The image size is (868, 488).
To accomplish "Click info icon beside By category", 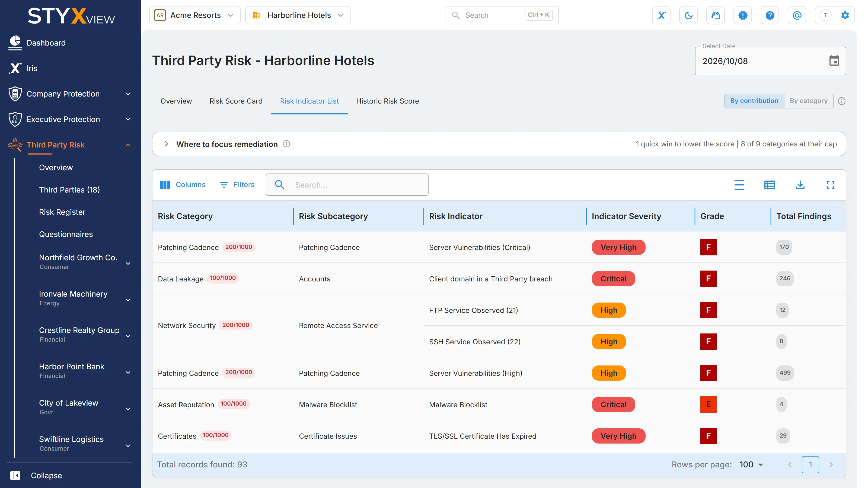I will click(841, 101).
